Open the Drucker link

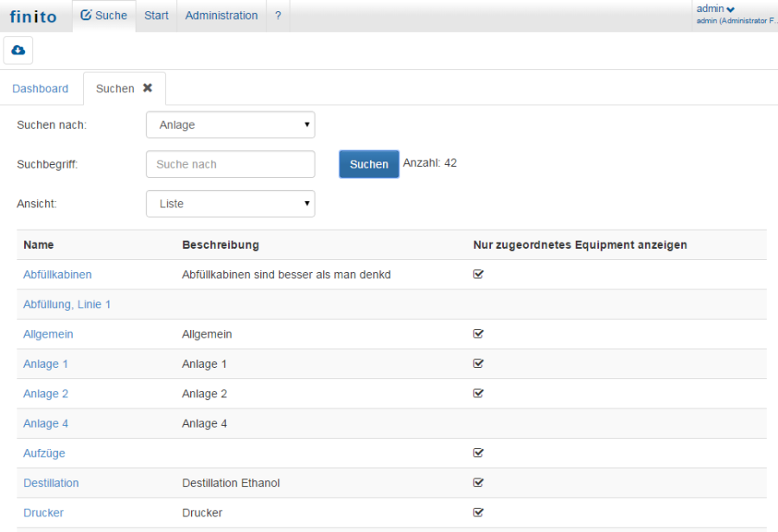[x=43, y=512]
